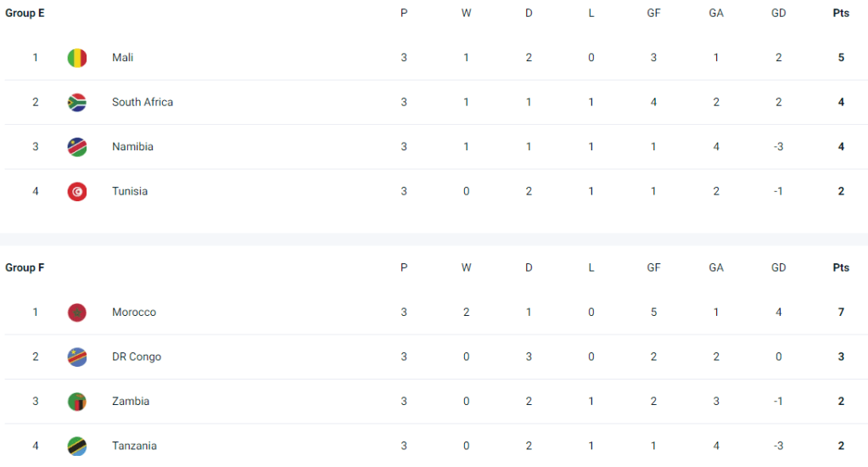Click the Morocco flag icon
Image resolution: width=868 pixels, height=467 pixels.
pos(77,312)
